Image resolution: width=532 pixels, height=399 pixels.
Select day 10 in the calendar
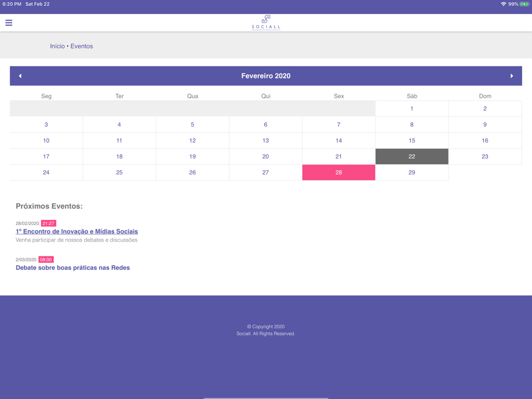46,140
